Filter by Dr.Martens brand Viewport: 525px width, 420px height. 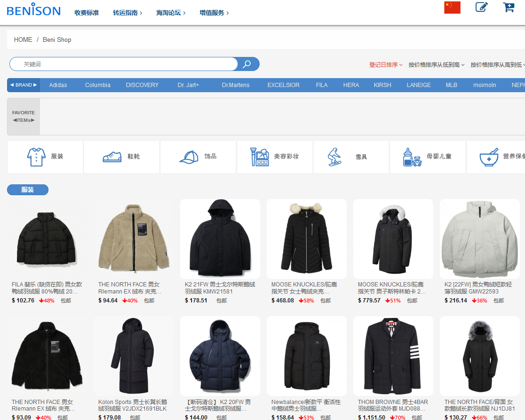coord(236,85)
